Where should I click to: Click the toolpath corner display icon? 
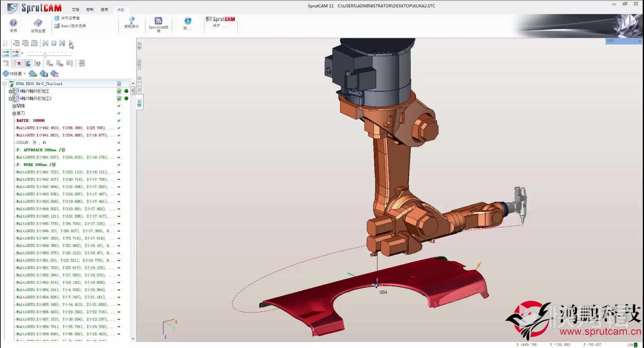pyautogui.click(x=6, y=63)
